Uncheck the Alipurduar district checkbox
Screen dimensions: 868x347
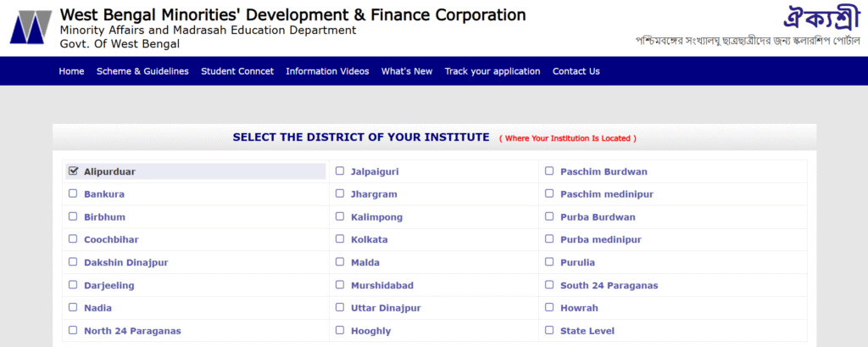click(x=73, y=171)
